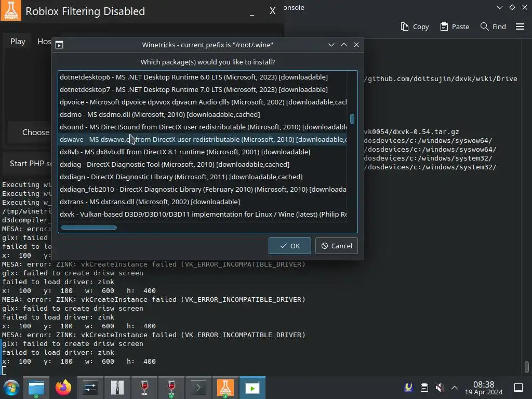
Task: Select the dxvk Vulkan-based row
Action: [203, 215]
